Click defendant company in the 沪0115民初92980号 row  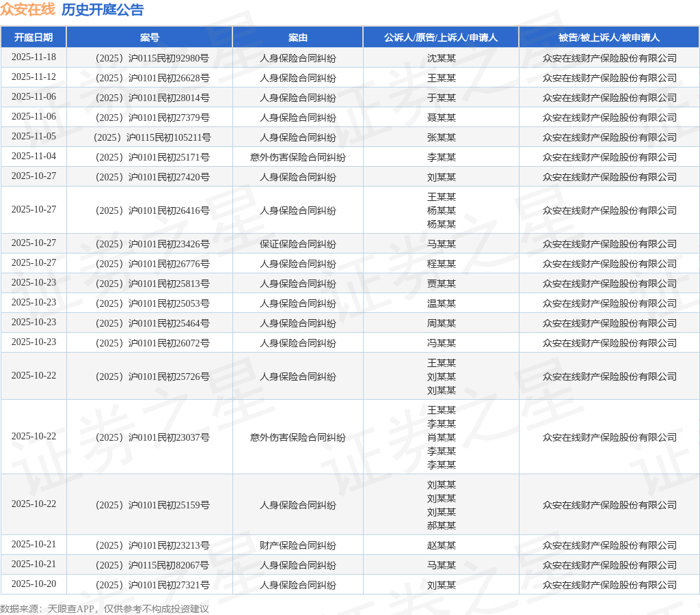click(x=609, y=58)
